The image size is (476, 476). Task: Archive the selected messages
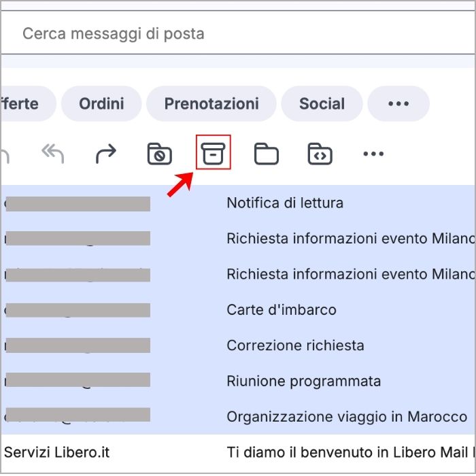coord(213,153)
